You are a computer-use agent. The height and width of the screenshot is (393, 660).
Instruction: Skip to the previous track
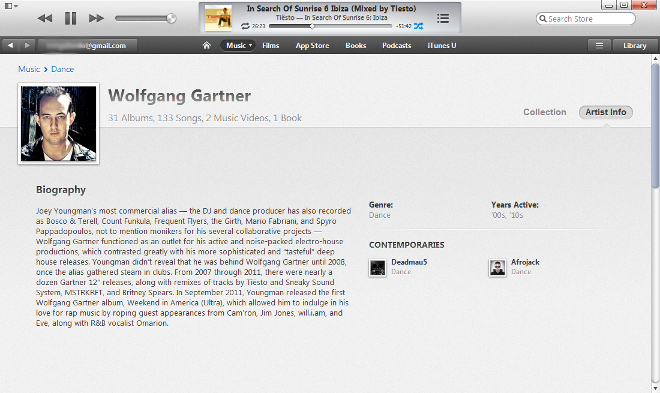click(45, 19)
